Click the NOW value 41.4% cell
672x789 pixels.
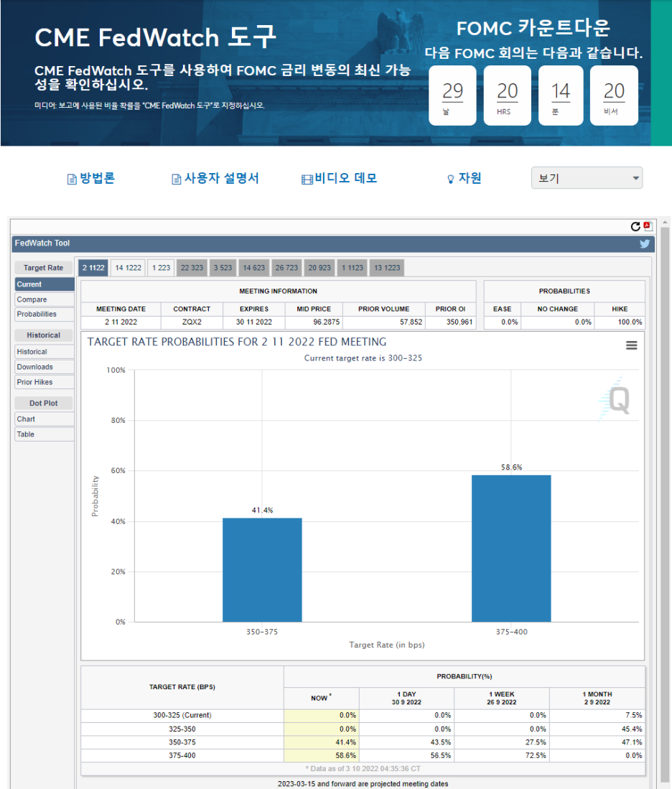point(322,742)
